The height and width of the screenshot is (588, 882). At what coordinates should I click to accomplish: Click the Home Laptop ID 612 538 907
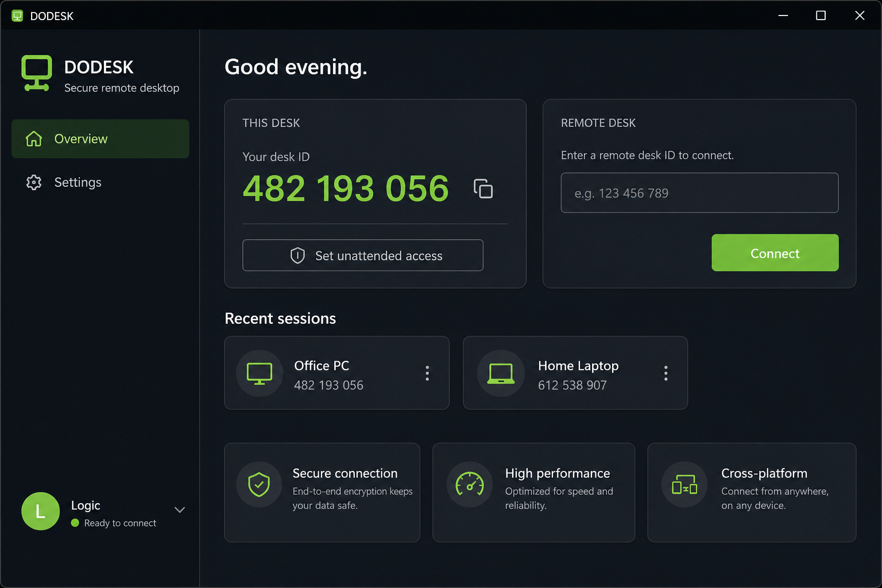[x=572, y=385]
